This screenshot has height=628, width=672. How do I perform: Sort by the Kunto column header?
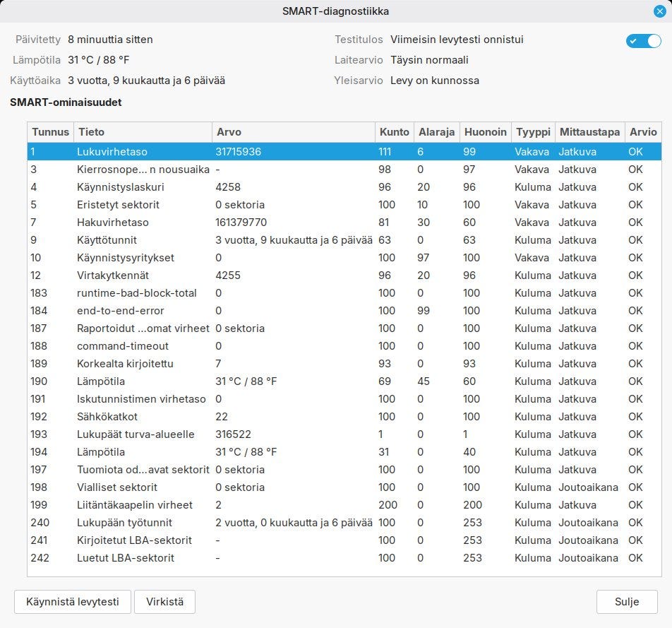pyautogui.click(x=395, y=132)
